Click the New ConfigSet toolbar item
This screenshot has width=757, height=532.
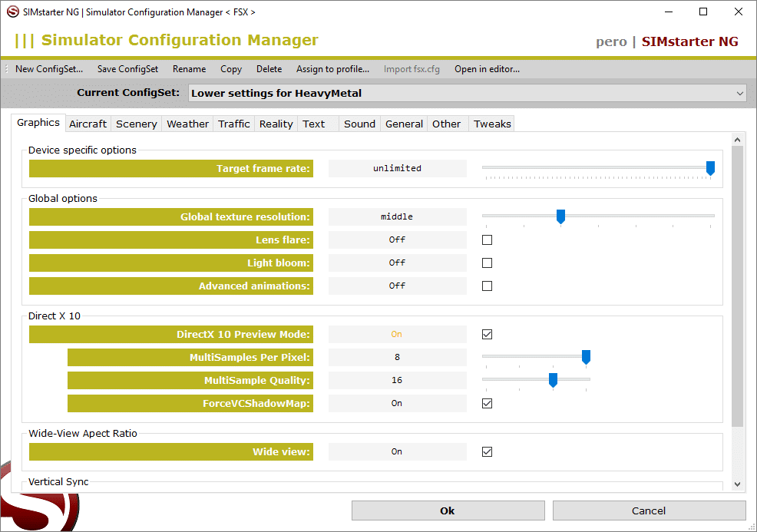[49, 69]
